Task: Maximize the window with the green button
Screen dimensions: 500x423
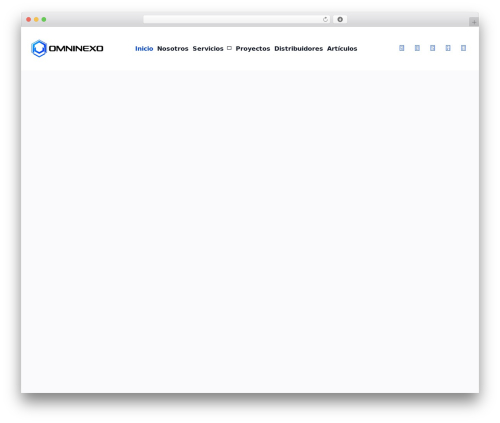Action: click(x=44, y=19)
